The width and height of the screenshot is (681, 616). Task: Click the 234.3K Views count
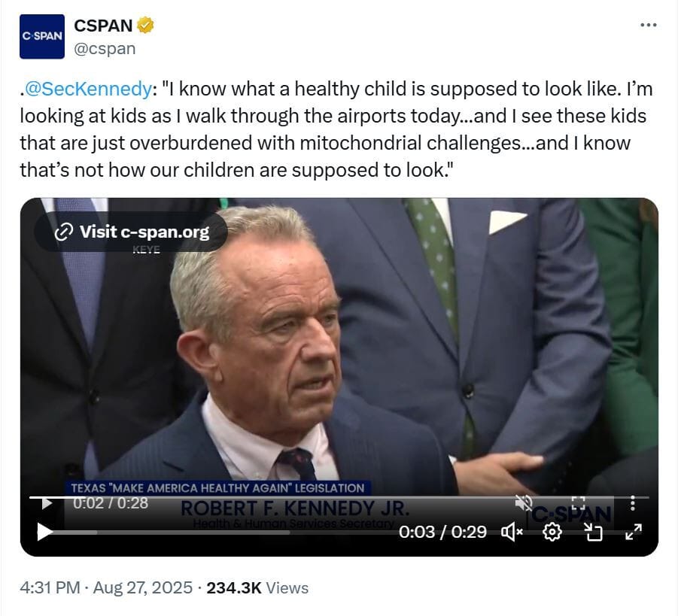[257, 587]
